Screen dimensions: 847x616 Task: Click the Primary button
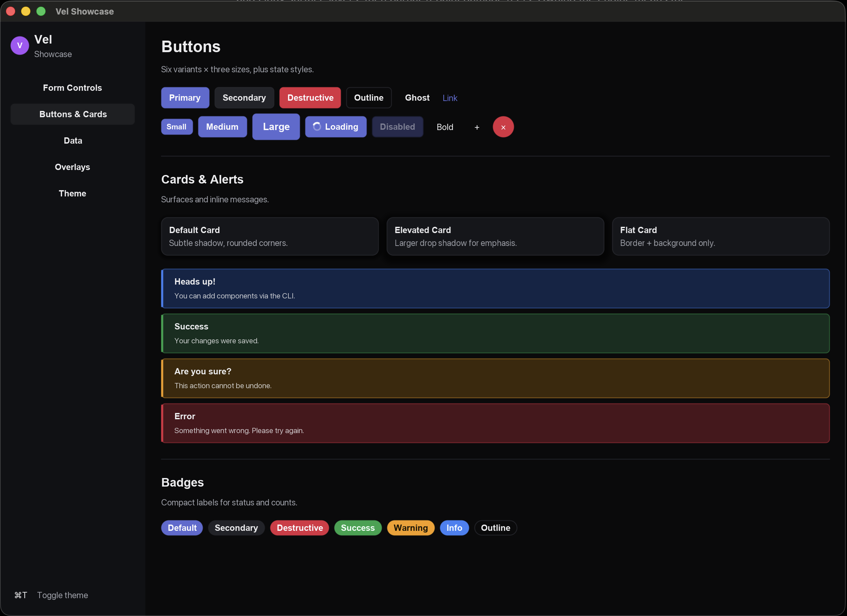click(185, 98)
